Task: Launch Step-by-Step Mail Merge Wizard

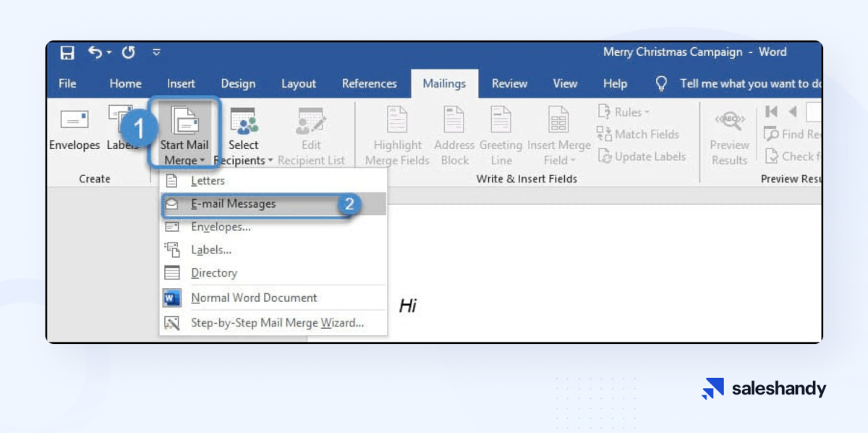Action: click(x=273, y=323)
